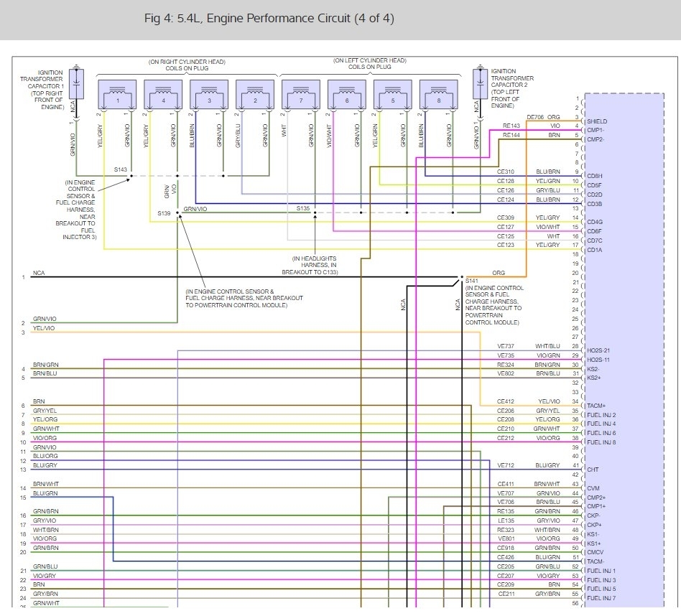
Task: Select the FUEL INJ 3 label
Action: [601, 580]
